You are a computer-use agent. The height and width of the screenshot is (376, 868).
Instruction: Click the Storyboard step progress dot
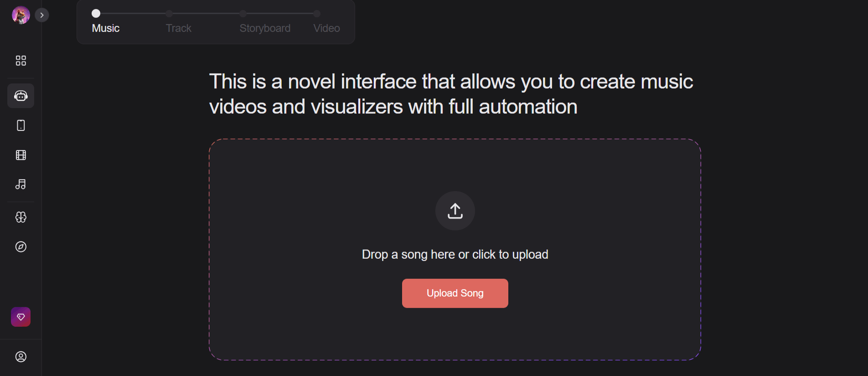click(243, 14)
